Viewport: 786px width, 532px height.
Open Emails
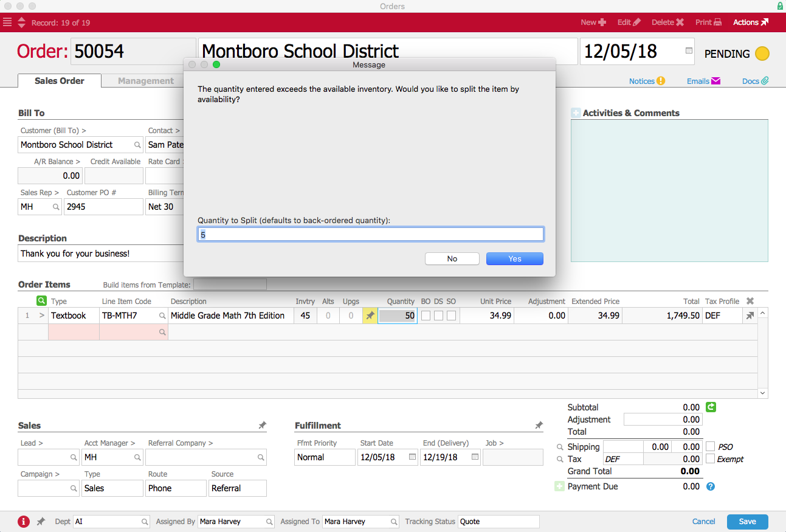point(703,81)
